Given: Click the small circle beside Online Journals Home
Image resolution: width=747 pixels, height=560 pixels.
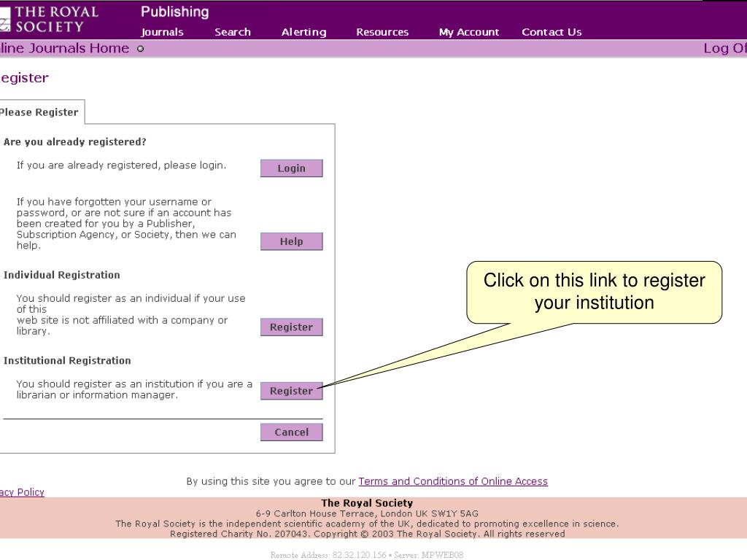Looking at the screenshot, I should click(141, 49).
